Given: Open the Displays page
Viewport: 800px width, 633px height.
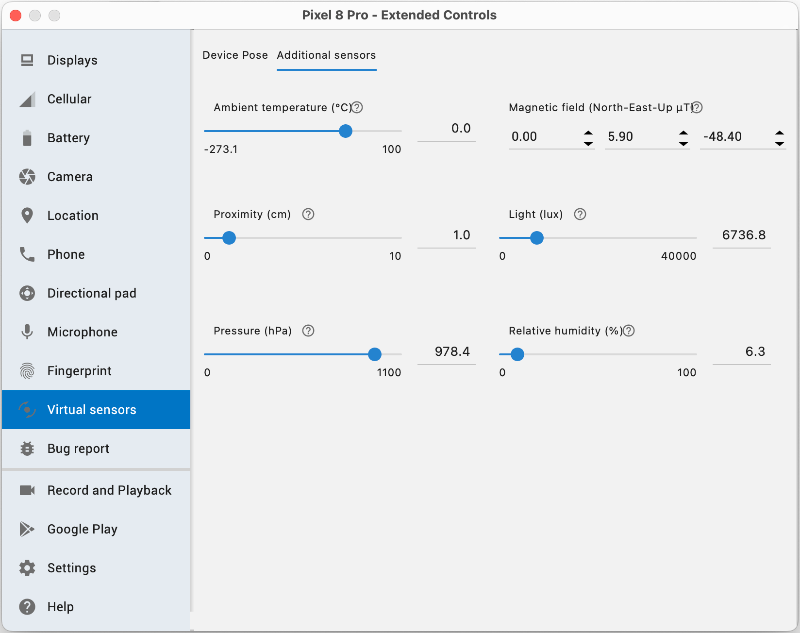Looking at the screenshot, I should click(x=96, y=60).
